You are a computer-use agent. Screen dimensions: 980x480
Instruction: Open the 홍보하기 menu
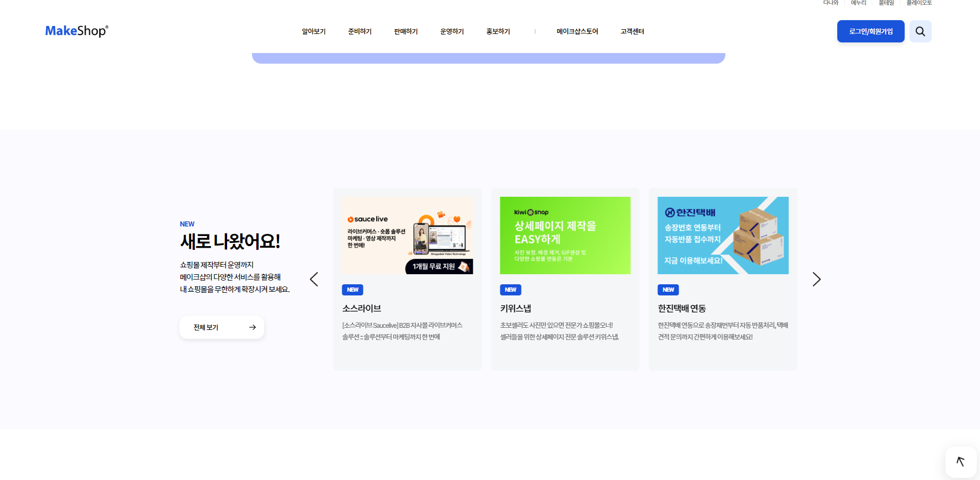click(498, 31)
